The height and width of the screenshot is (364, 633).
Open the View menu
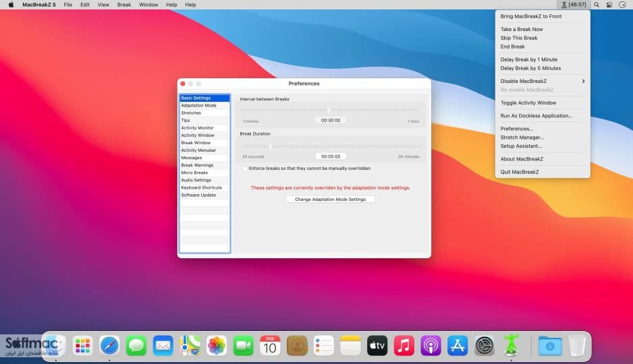pyautogui.click(x=103, y=5)
